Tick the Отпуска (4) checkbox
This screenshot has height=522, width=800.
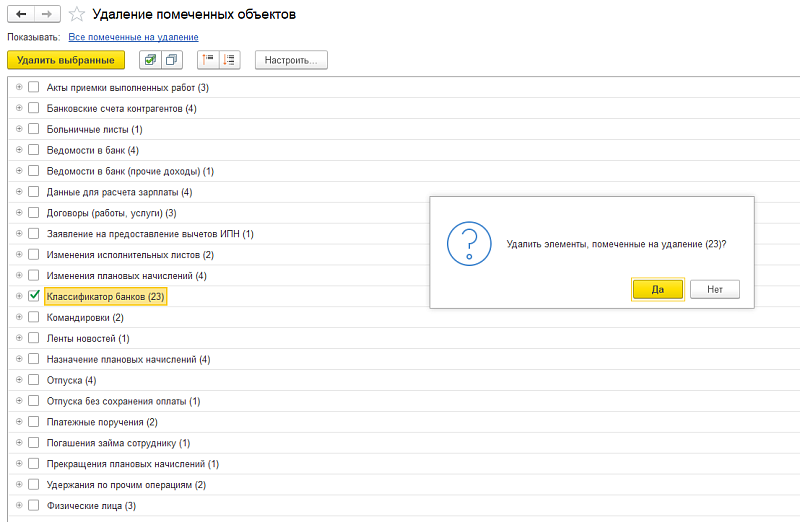click(34, 380)
